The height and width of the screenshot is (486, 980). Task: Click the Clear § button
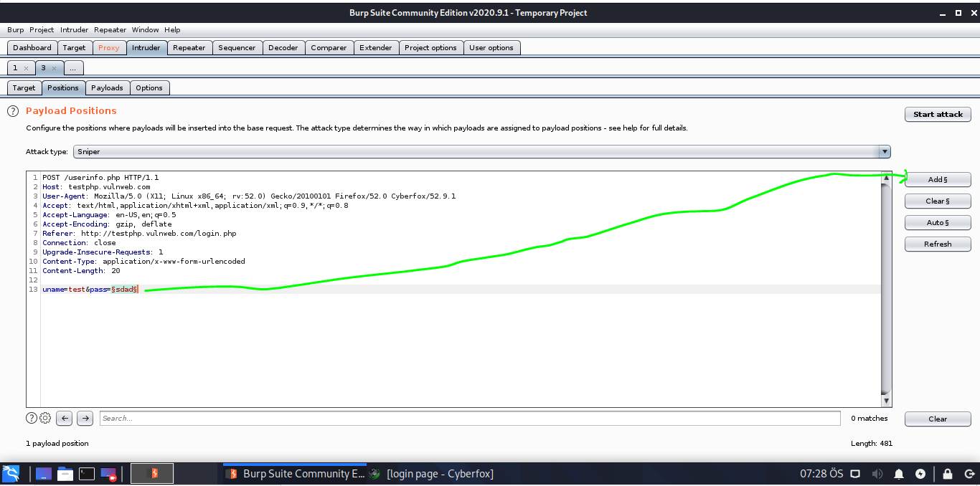[938, 201]
